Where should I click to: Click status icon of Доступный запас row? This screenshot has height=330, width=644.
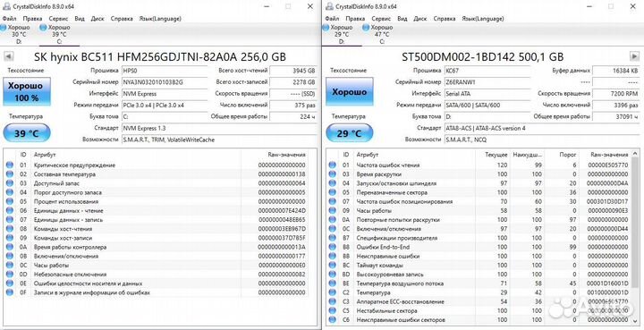click(x=10, y=183)
